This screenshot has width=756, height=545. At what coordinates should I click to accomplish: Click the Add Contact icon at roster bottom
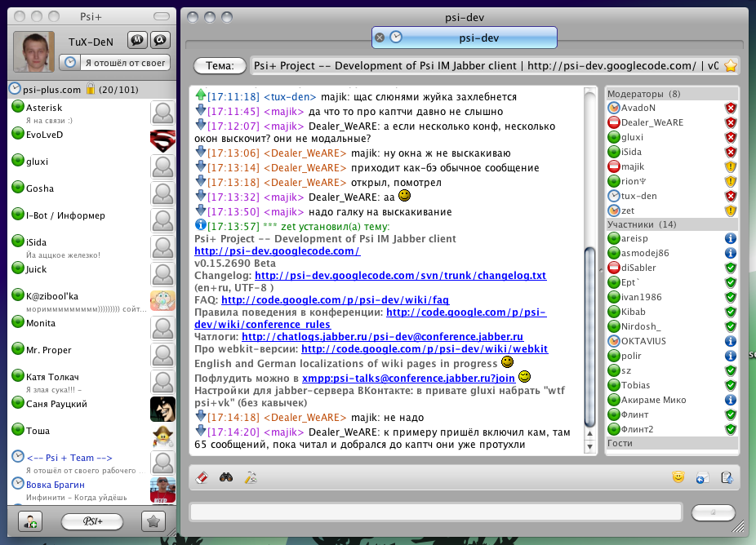click(29, 521)
